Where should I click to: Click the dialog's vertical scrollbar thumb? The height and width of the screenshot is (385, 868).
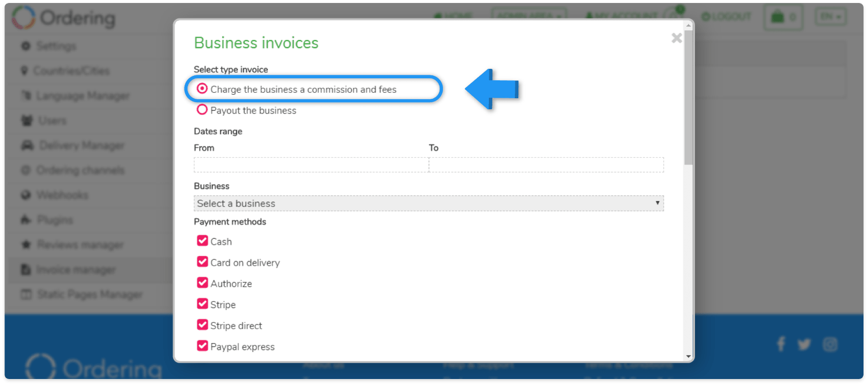coord(688,97)
